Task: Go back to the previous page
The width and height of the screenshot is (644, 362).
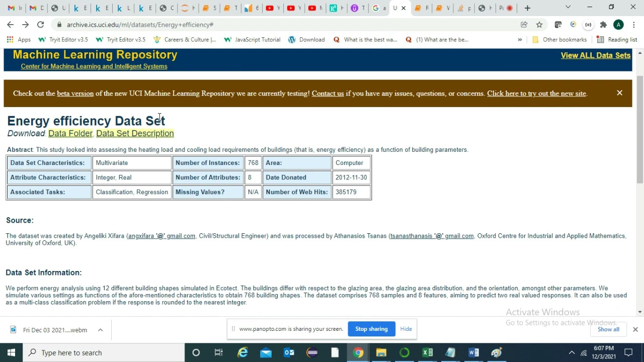Action: 10,25
